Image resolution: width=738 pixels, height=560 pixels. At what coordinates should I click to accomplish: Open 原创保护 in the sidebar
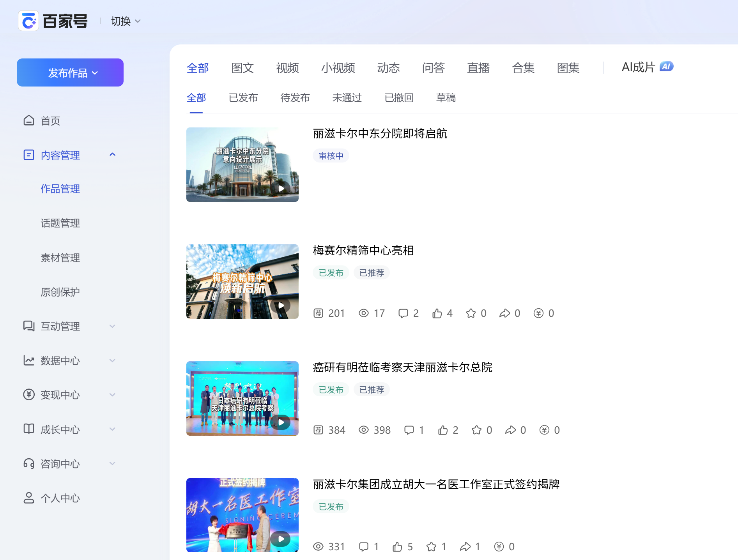tap(60, 292)
